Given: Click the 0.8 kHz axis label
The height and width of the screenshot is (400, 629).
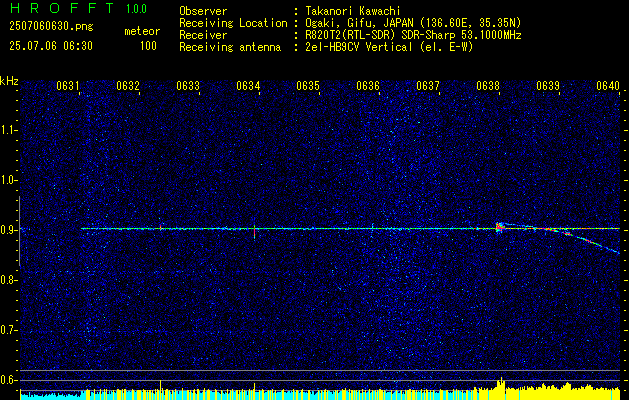Looking at the screenshot, I should pyautogui.click(x=9, y=280).
